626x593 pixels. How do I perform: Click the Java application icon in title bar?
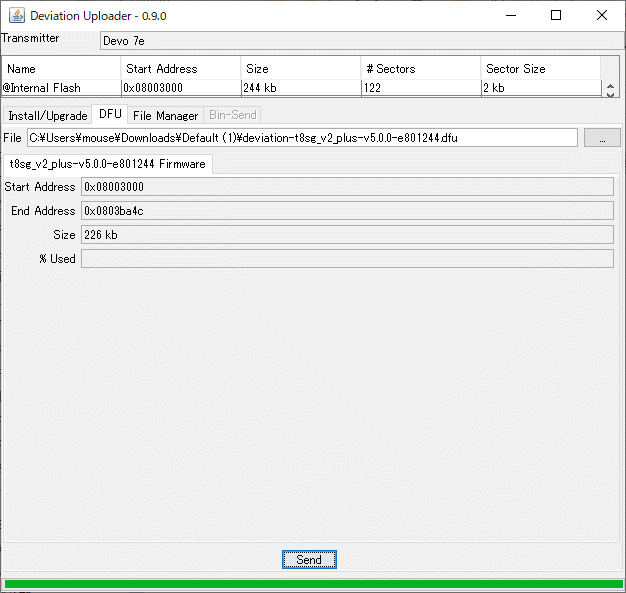(x=17, y=16)
